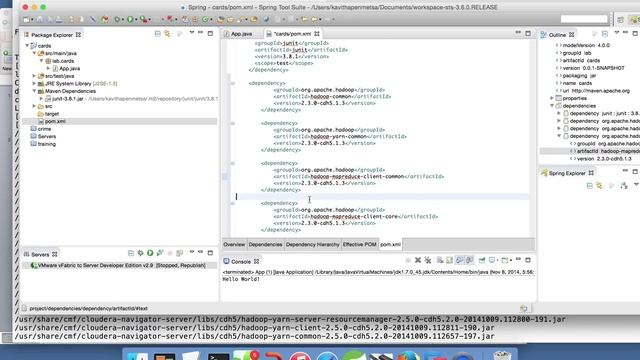Click the Print toolbar icon
The width and height of the screenshot is (640, 360).
pyautogui.click(x=59, y=19)
